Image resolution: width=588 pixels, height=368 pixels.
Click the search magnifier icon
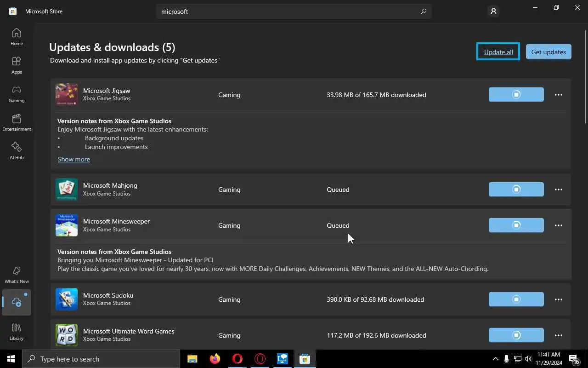point(424,11)
